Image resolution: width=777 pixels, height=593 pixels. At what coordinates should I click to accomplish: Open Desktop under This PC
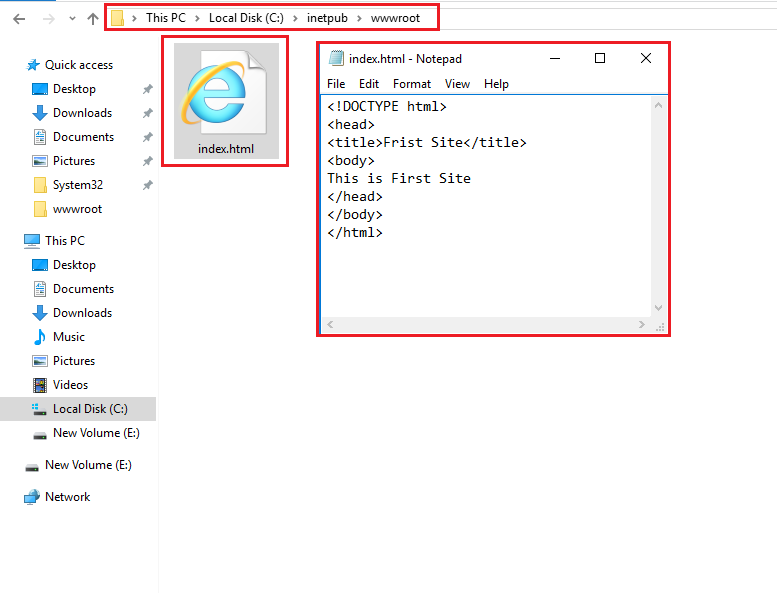[74, 265]
